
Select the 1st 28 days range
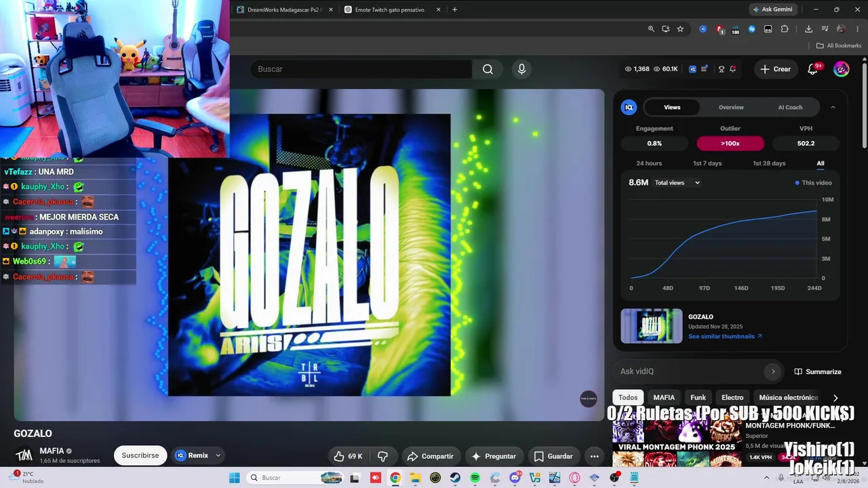[x=769, y=163]
